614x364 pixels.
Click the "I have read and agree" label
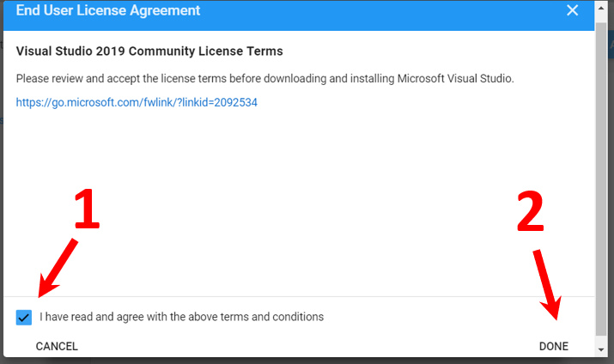pos(181,317)
